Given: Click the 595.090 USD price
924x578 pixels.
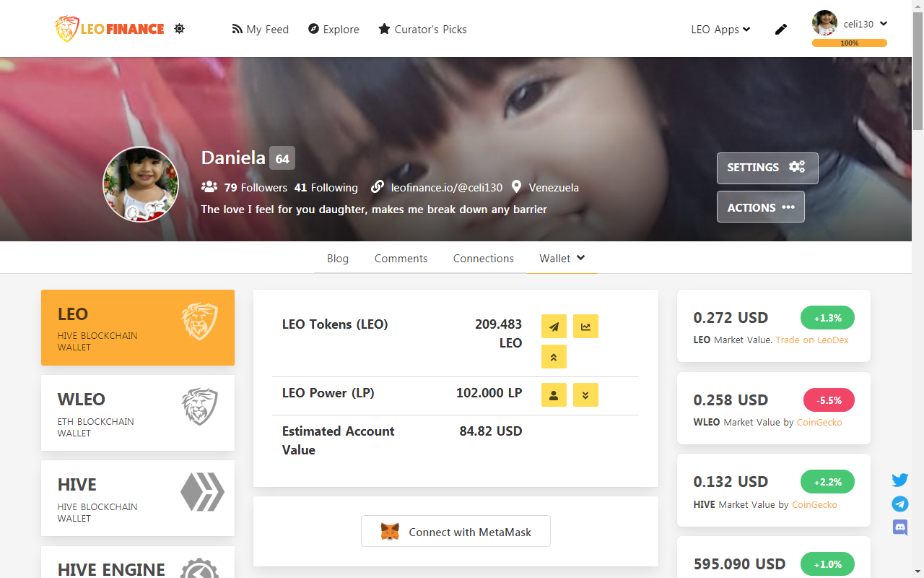Looking at the screenshot, I should [x=739, y=564].
